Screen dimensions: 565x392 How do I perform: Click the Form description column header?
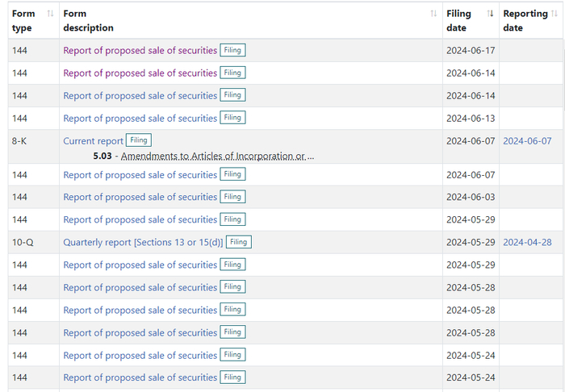pos(88,20)
